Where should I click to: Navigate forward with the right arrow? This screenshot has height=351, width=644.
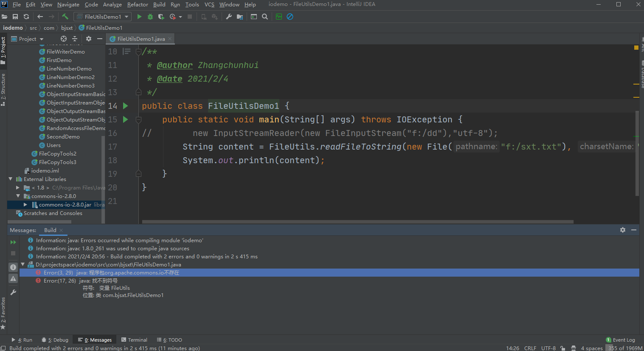51,17
